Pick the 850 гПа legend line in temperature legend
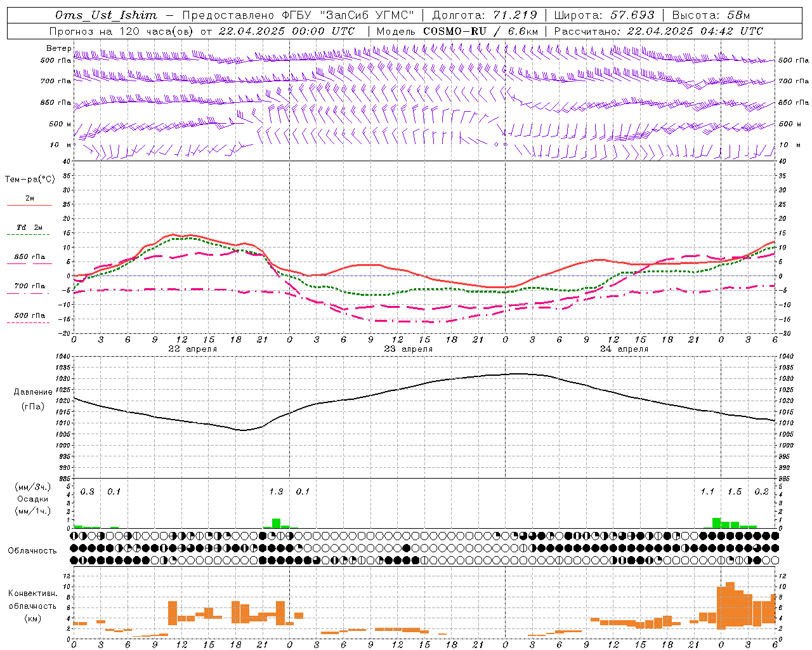Viewport: 812px width, 650px height. (x=29, y=263)
